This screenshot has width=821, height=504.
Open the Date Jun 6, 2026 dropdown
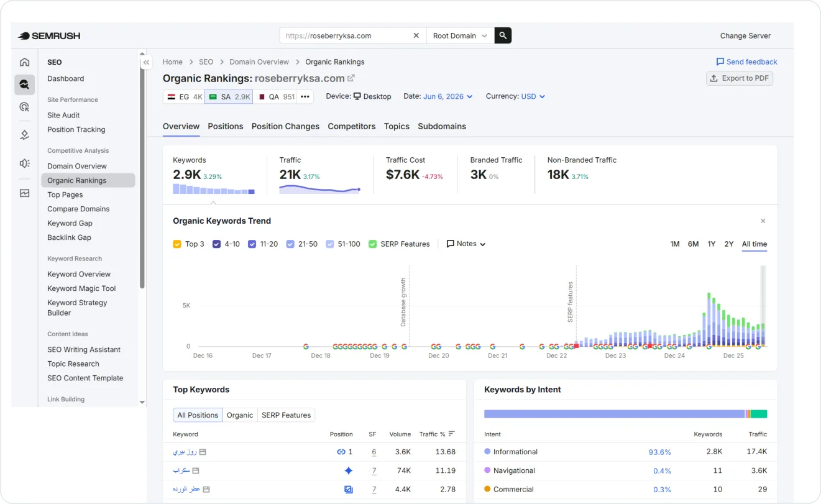(x=447, y=96)
